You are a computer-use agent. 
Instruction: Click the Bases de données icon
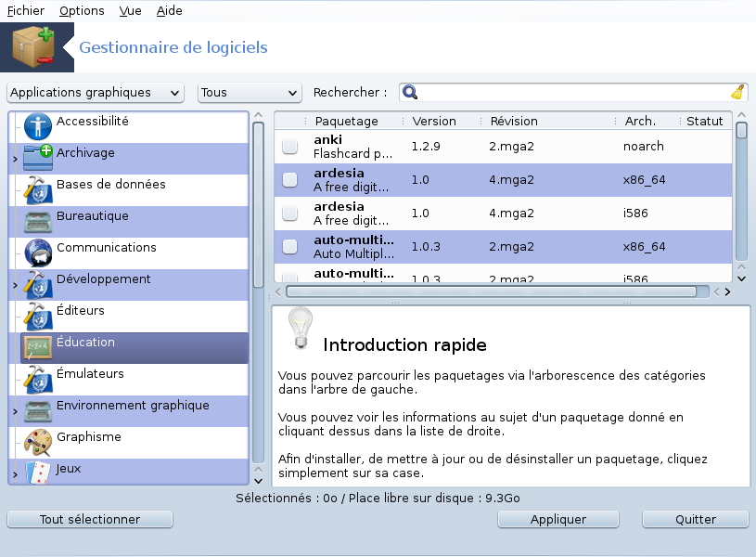(38, 189)
